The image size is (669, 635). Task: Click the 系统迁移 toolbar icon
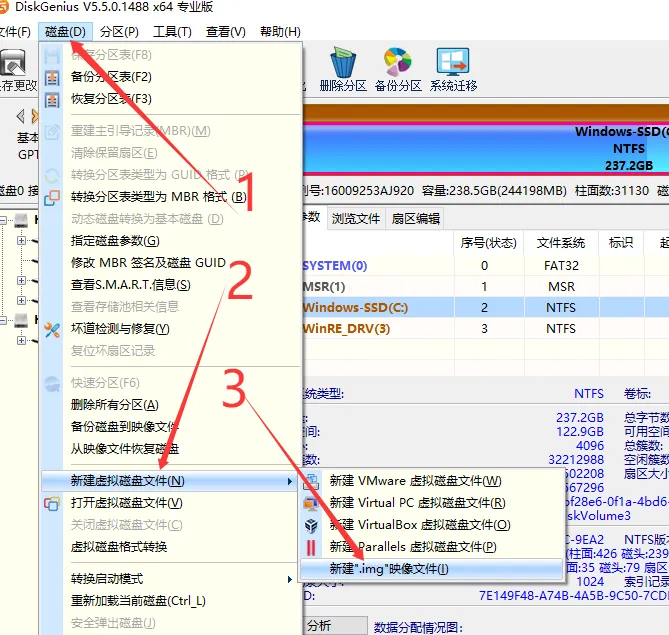(453, 62)
